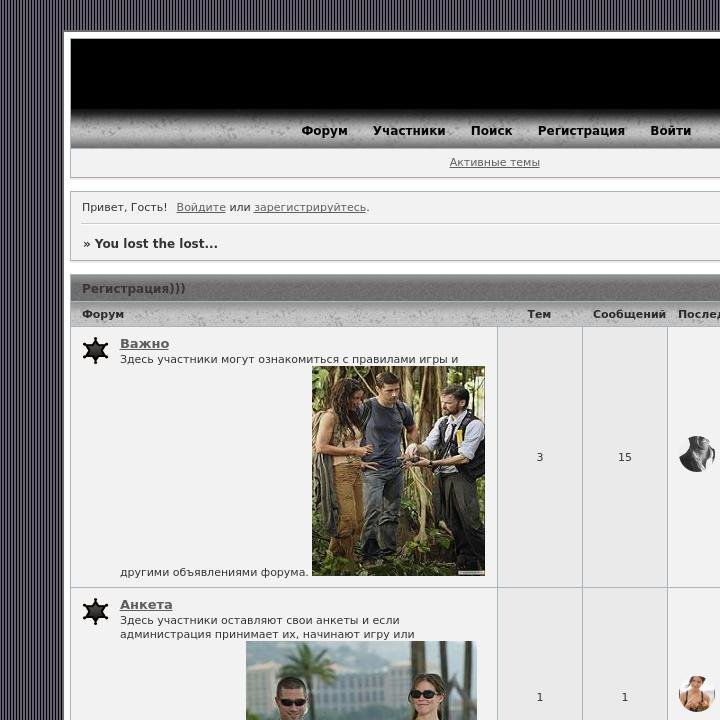The width and height of the screenshot is (720, 720).
Task: Click the 'Привет, Гость!' greeting text
Action: 124,207
